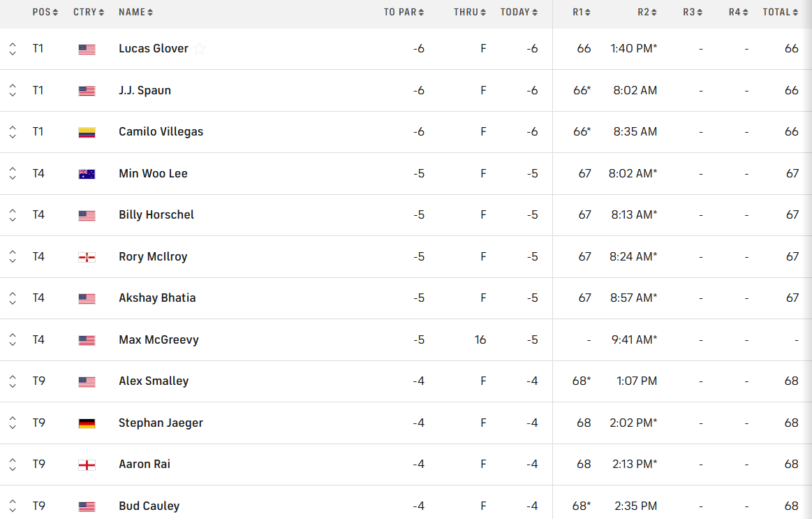Screen dimensions: 812x519
Task: Click the Colombian flag beside Camilo Villegas
Action: (x=87, y=132)
